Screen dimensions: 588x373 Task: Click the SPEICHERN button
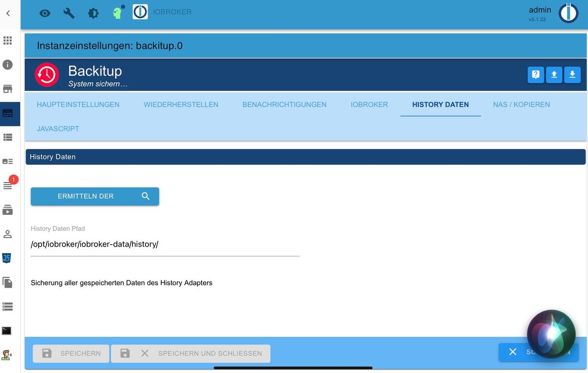[x=71, y=353]
